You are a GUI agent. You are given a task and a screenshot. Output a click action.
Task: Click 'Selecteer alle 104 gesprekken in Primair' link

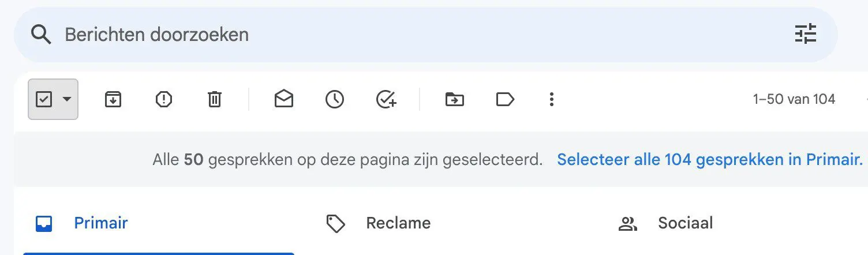[x=710, y=160]
